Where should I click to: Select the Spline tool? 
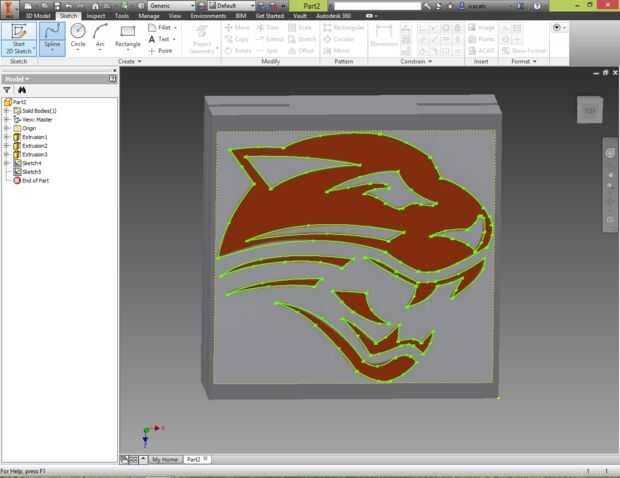click(x=52, y=37)
